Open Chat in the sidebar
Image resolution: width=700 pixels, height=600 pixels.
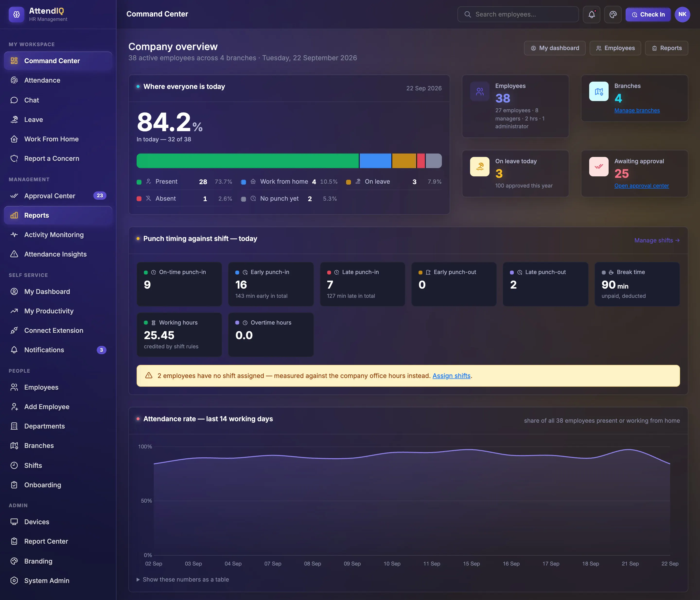point(58,100)
